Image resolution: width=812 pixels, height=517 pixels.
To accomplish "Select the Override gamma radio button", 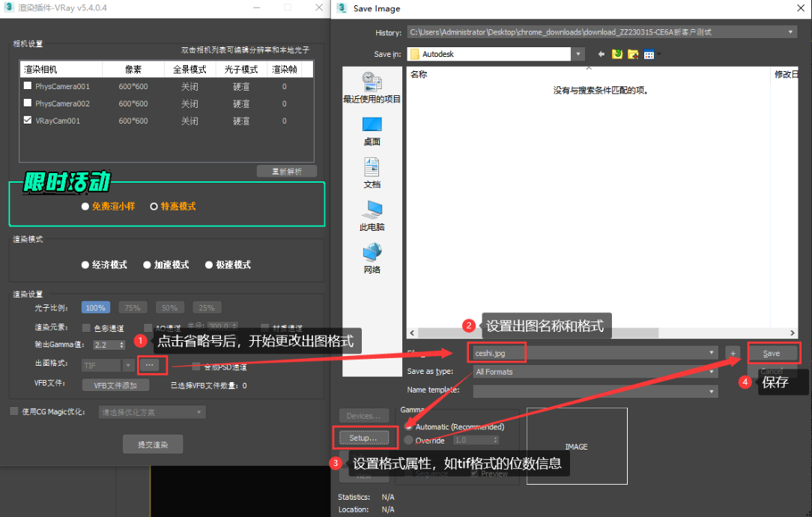I will click(408, 440).
